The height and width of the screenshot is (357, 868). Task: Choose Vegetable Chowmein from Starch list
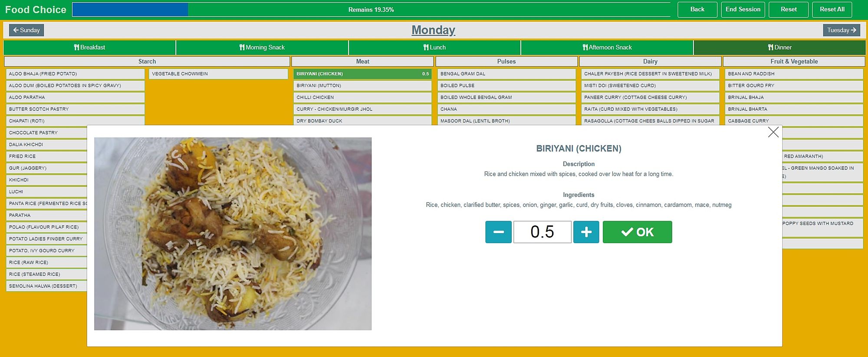pos(218,74)
